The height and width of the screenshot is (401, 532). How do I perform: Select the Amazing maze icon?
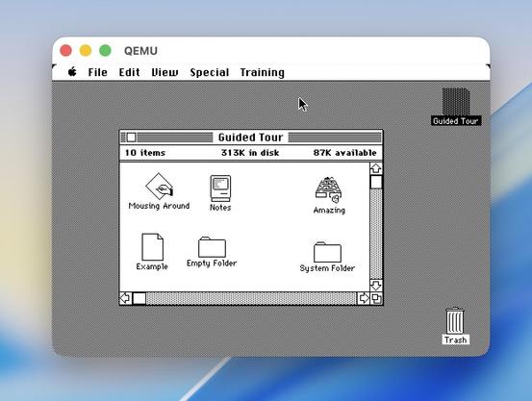[x=329, y=190]
